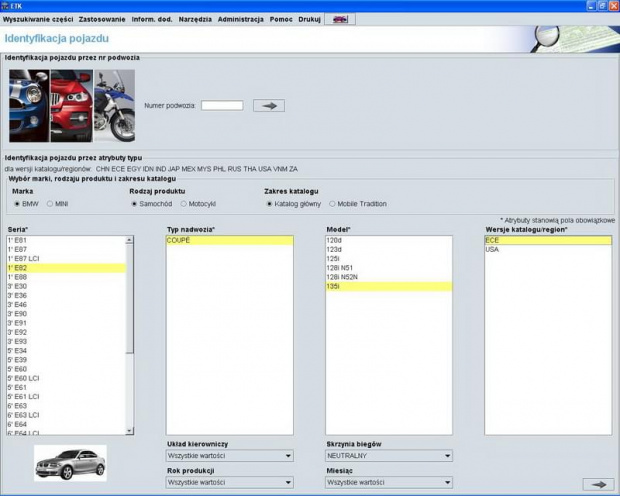
Task: Select USA catalog region
Action: click(x=548, y=250)
